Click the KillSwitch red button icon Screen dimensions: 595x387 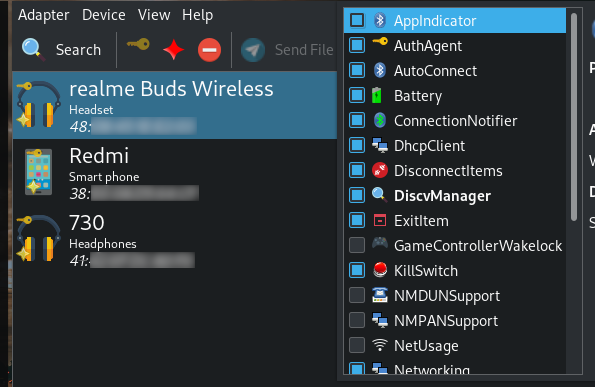tap(380, 270)
